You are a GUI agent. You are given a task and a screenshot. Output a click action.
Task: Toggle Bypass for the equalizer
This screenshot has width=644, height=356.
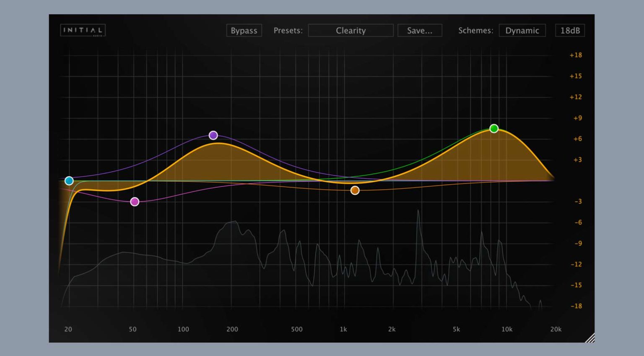point(244,30)
